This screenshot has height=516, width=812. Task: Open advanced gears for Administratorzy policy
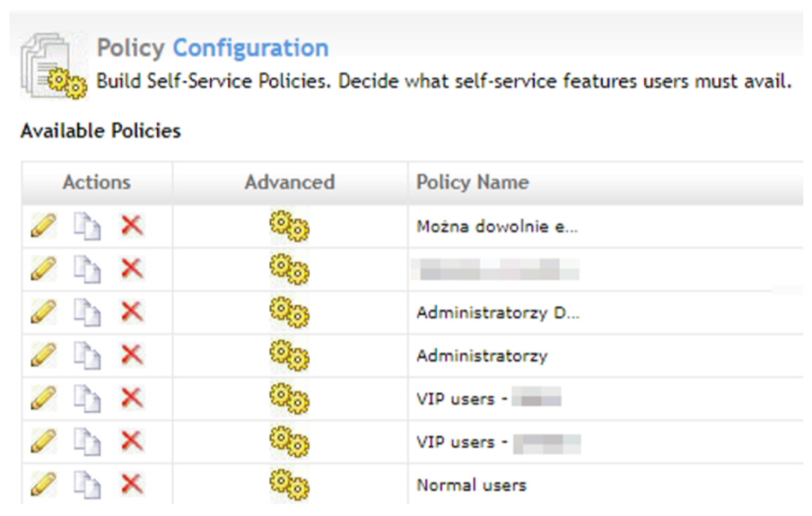(x=289, y=356)
